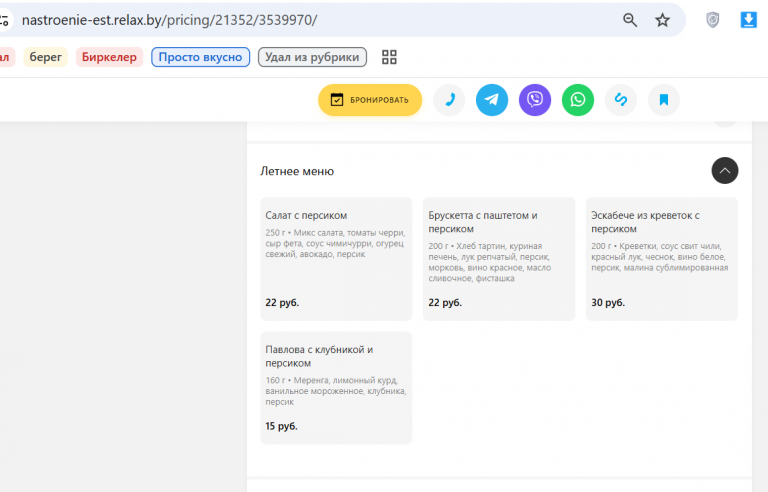Viewport: 768px width, 492px height.
Task: Click the phone call icon
Action: pos(449,100)
